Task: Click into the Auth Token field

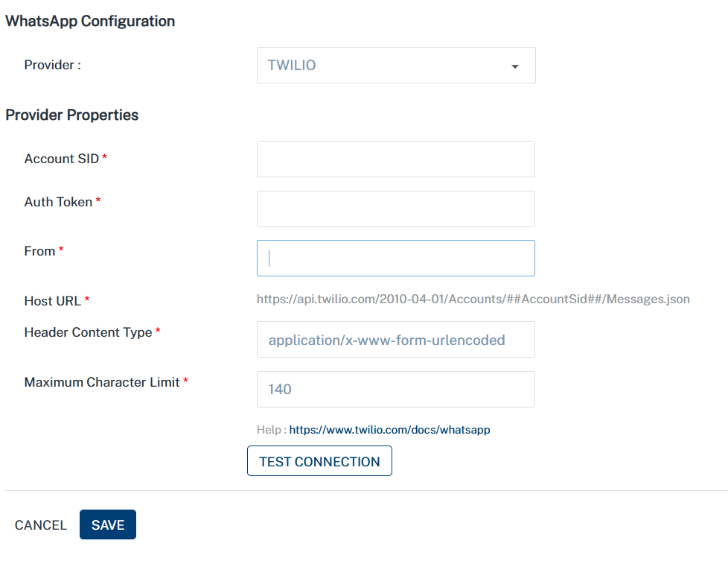Action: [395, 209]
